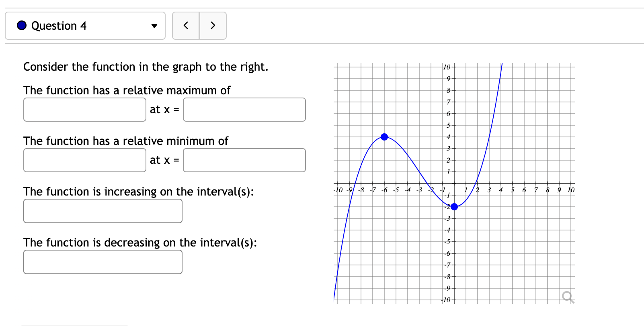The height and width of the screenshot is (326, 644).
Task: Select the blue relative maximum point on graph
Action: [x=384, y=137]
